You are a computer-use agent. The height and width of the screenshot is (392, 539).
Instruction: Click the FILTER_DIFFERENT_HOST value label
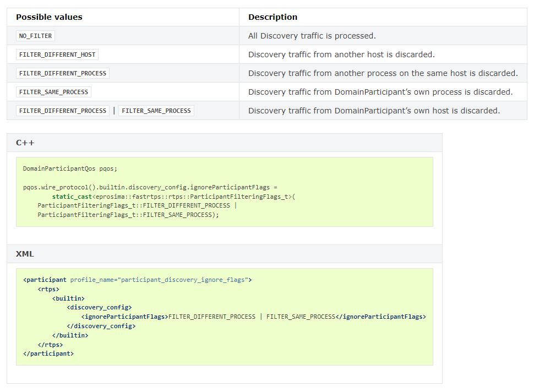coord(57,55)
